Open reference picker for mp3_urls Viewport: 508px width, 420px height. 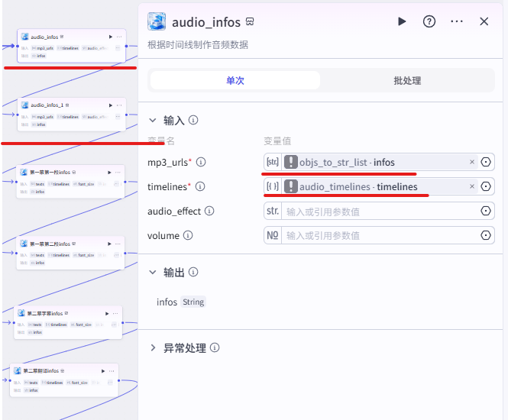point(486,162)
